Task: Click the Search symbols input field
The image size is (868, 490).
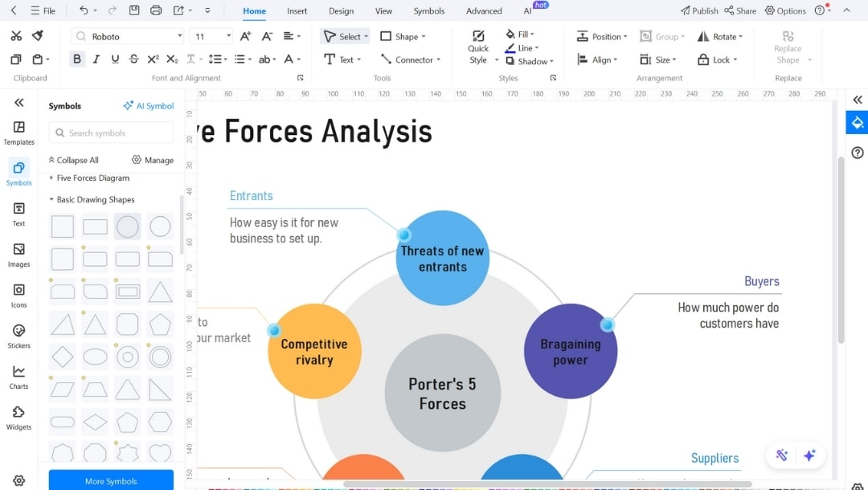Action: pos(111,133)
